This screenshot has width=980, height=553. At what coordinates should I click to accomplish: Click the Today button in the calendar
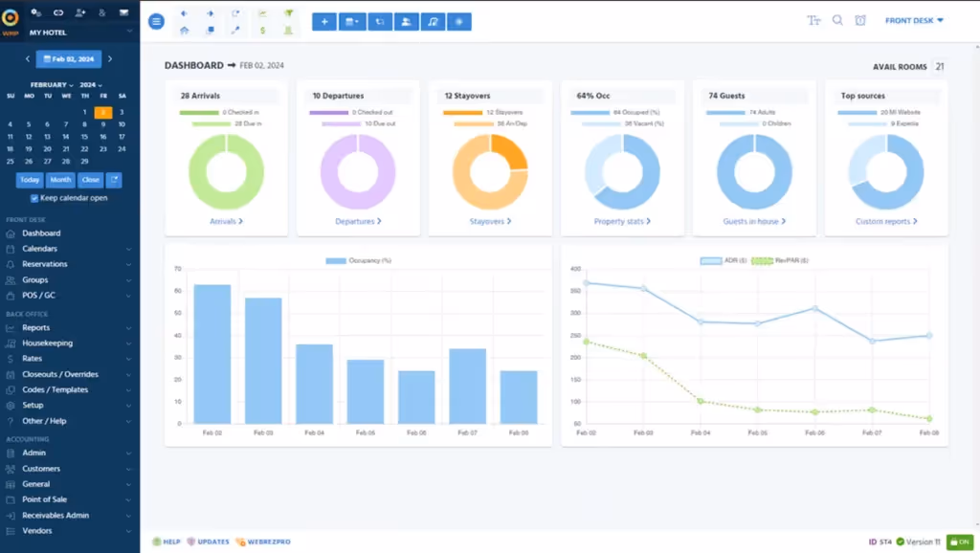click(x=29, y=179)
